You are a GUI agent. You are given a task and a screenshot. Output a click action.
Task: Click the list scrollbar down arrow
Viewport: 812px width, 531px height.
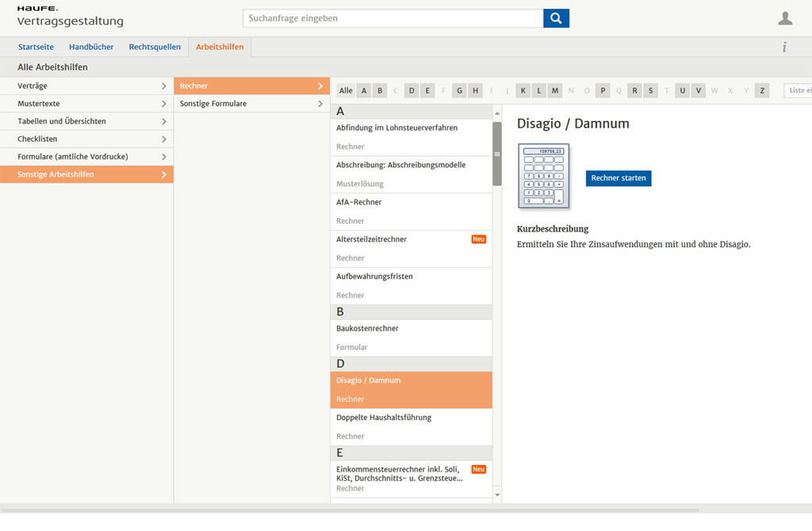[x=497, y=495]
